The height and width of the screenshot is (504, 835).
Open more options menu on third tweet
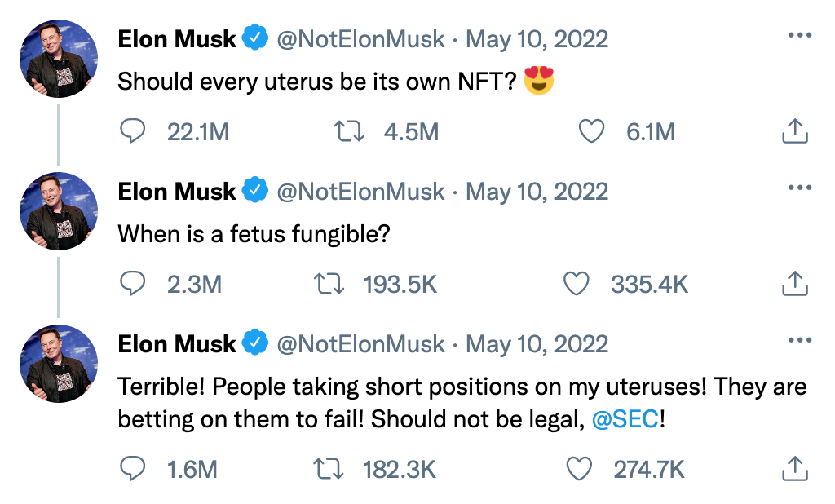coord(800,340)
